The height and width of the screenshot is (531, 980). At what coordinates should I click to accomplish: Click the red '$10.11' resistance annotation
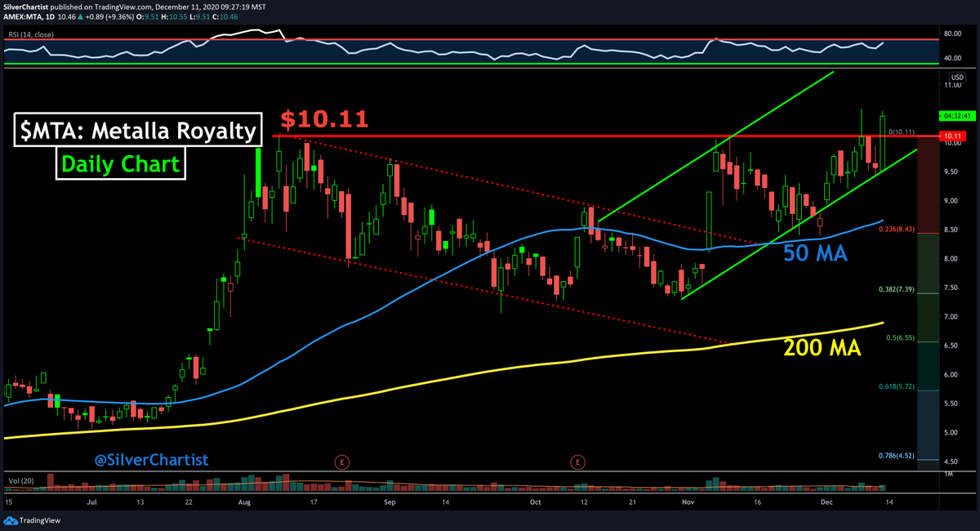324,119
